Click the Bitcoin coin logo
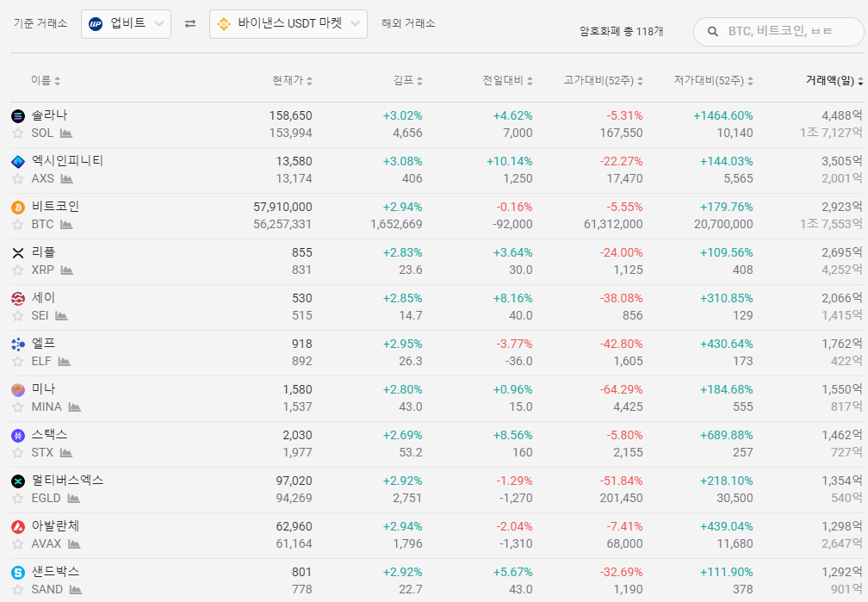Screen dimensions: 868x602 tap(18, 208)
